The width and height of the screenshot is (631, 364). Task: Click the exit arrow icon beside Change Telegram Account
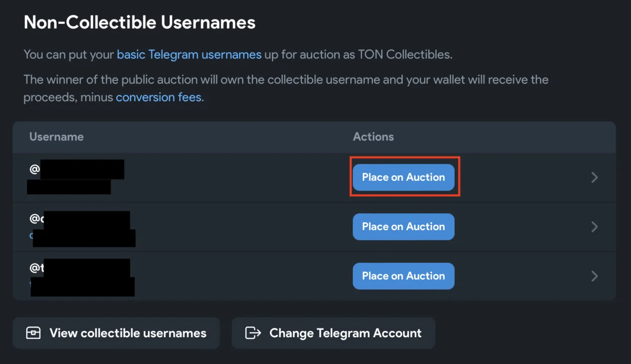coord(253,333)
